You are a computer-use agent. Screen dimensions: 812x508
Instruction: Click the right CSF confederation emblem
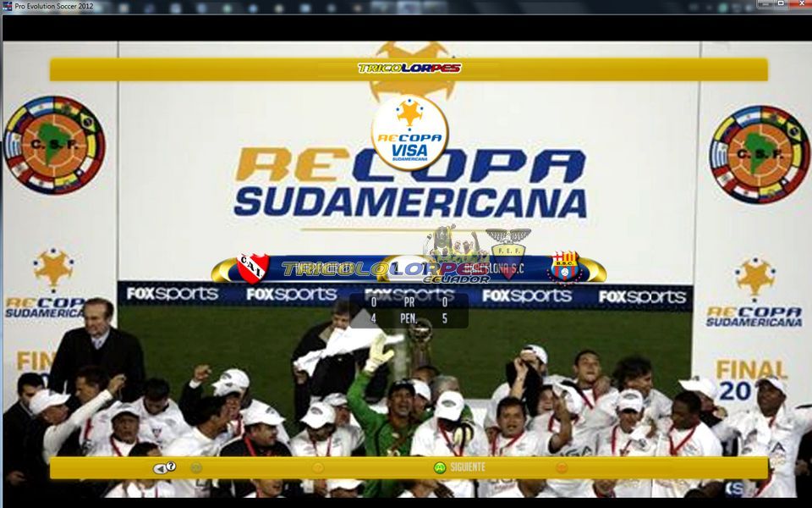click(x=759, y=154)
